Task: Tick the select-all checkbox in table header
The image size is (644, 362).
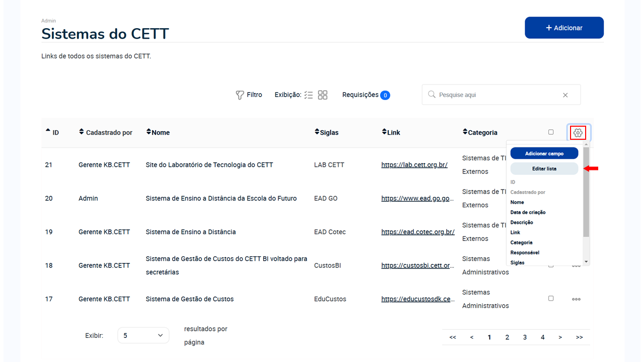Action: coord(551,132)
